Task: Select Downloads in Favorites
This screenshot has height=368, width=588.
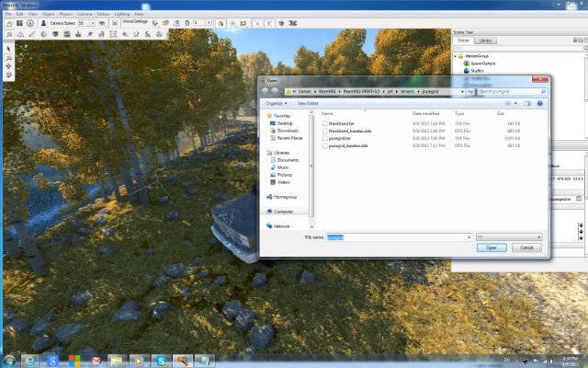Action: [284, 131]
